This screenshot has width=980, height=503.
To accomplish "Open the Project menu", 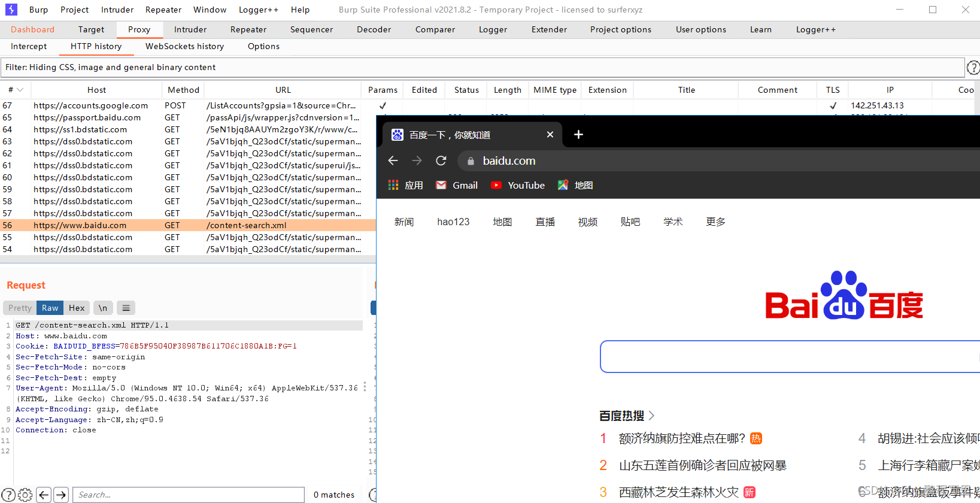I will [x=74, y=10].
